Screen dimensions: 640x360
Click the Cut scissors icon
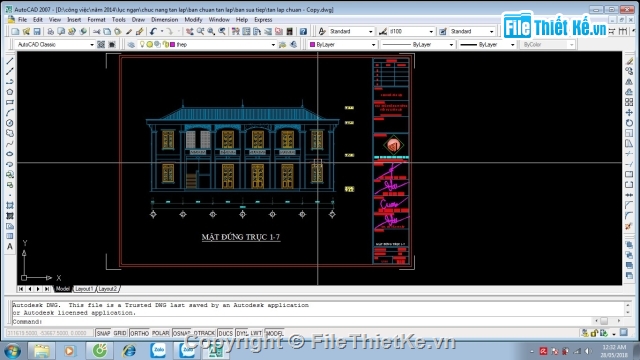[96, 31]
